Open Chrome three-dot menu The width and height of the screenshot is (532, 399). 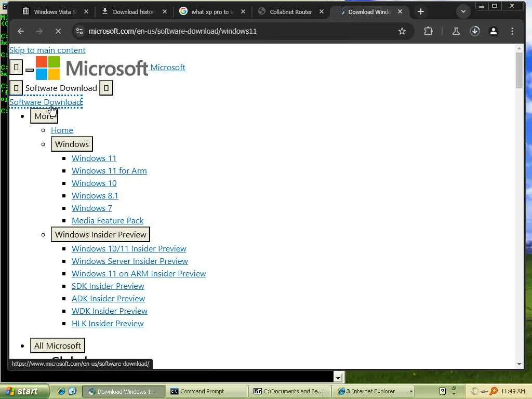click(512, 31)
